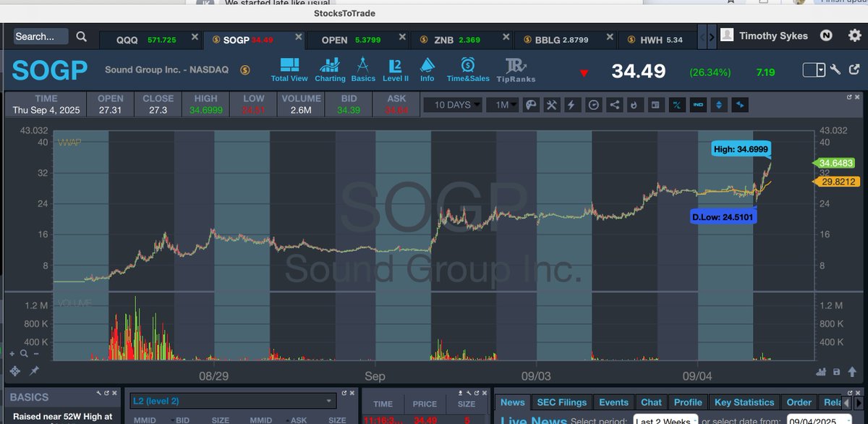Image resolution: width=868 pixels, height=424 pixels.
Task: Select the Events tab
Action: coord(614,402)
